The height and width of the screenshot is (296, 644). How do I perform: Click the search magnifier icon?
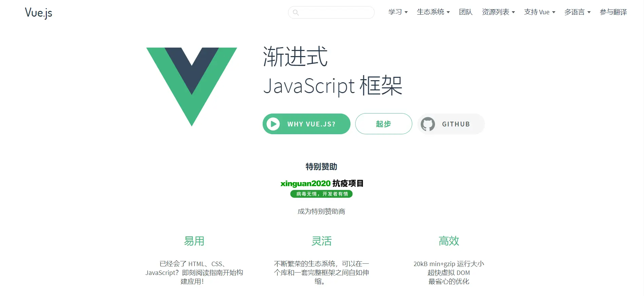pos(296,13)
